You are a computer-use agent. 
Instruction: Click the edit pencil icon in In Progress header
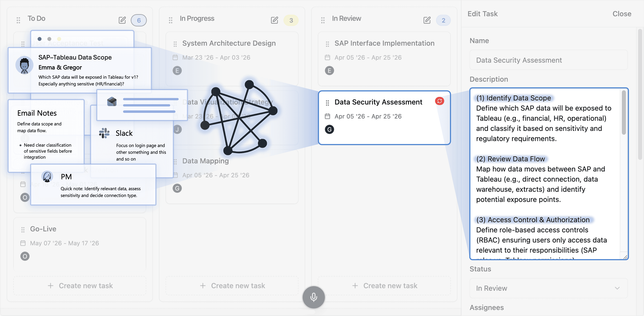tap(274, 20)
